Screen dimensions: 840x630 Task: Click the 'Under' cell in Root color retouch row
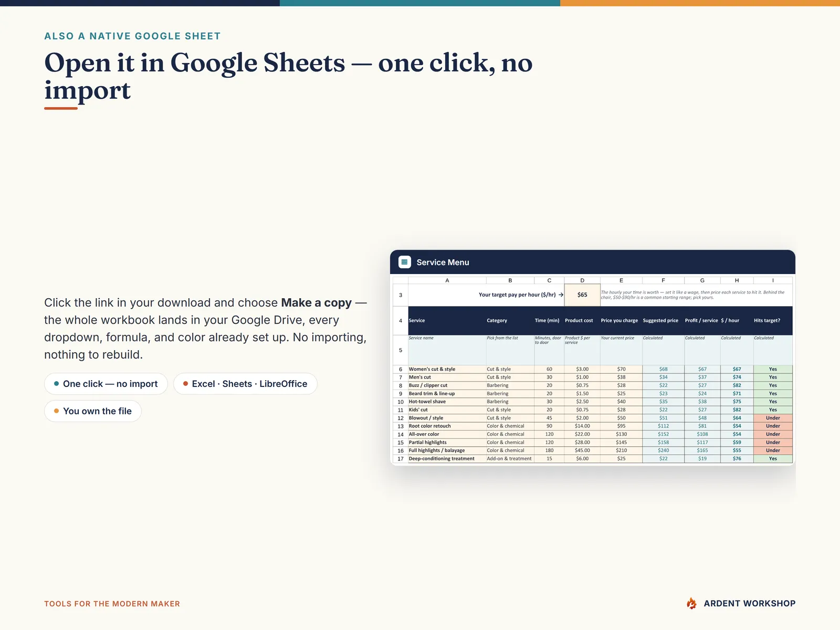click(773, 426)
